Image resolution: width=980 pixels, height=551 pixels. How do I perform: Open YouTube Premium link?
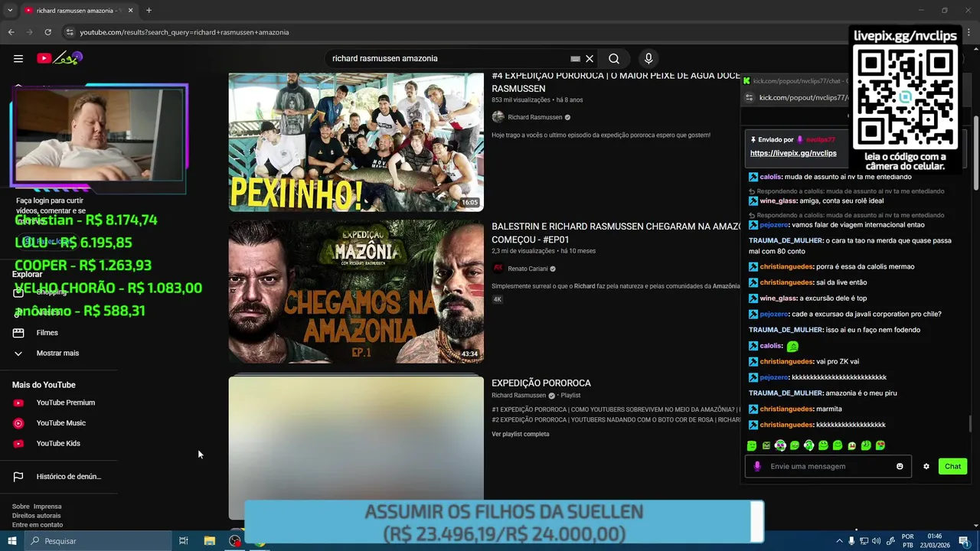click(x=66, y=403)
